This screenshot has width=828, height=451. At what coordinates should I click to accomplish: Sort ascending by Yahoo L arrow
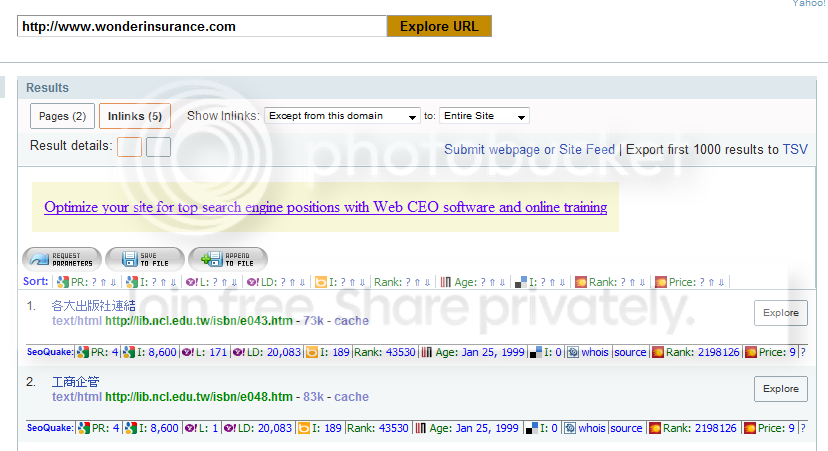[224, 283]
